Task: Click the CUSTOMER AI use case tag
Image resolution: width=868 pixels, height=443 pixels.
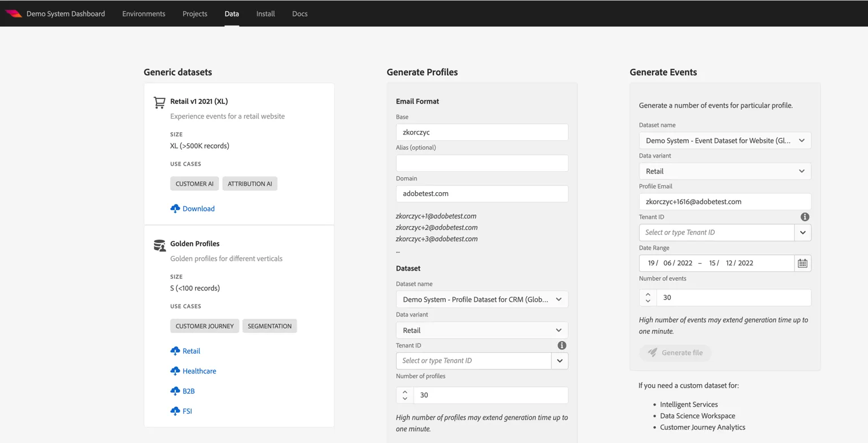Action: [194, 184]
